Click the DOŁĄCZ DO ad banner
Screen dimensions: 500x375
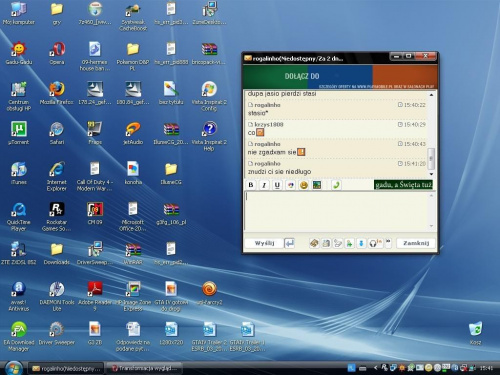click(340, 77)
